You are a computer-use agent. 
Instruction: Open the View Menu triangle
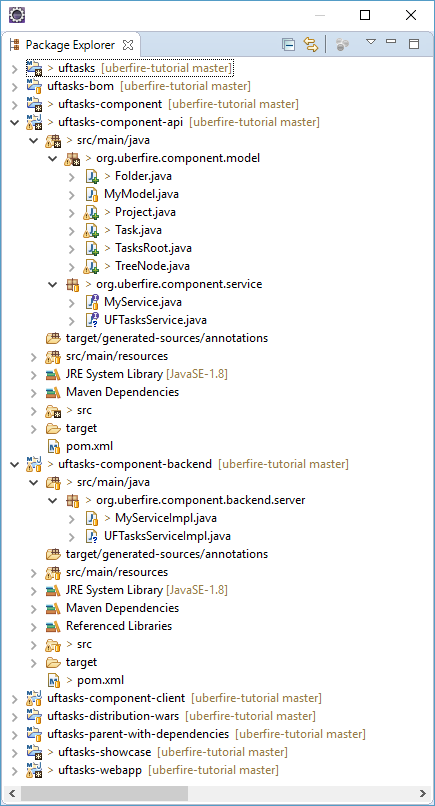click(x=371, y=42)
